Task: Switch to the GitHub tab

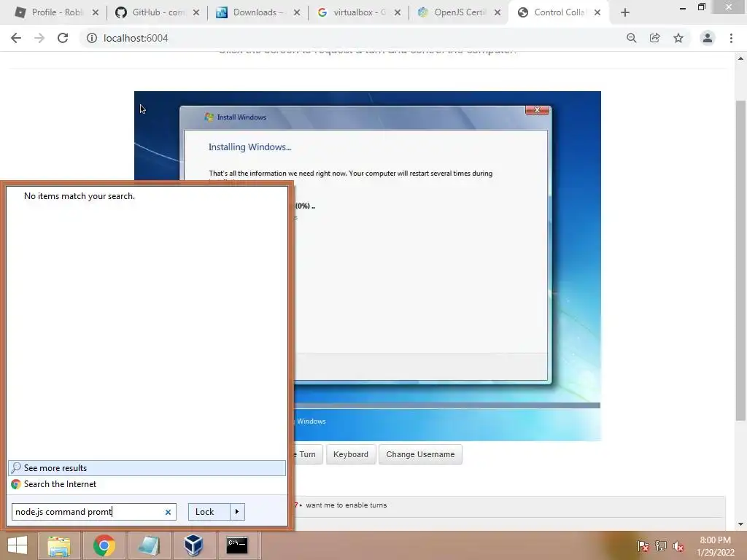Action: tap(156, 12)
